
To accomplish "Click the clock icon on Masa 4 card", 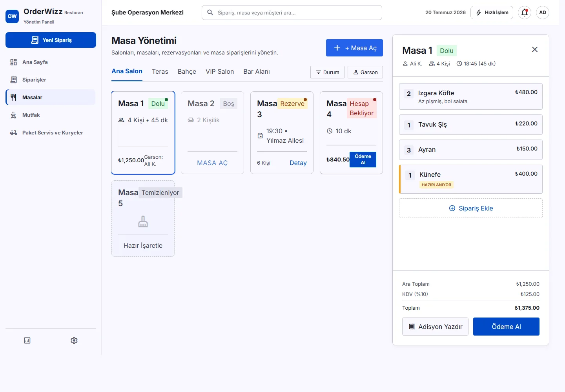I will coord(330,131).
